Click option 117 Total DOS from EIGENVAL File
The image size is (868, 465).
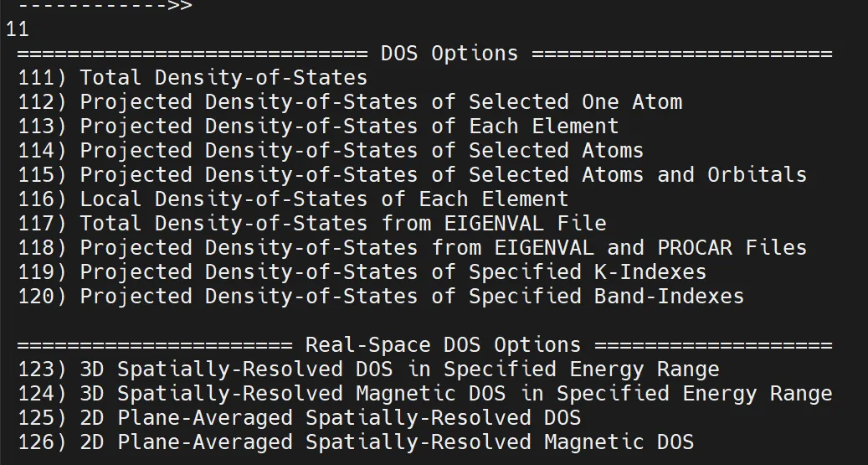tap(312, 224)
